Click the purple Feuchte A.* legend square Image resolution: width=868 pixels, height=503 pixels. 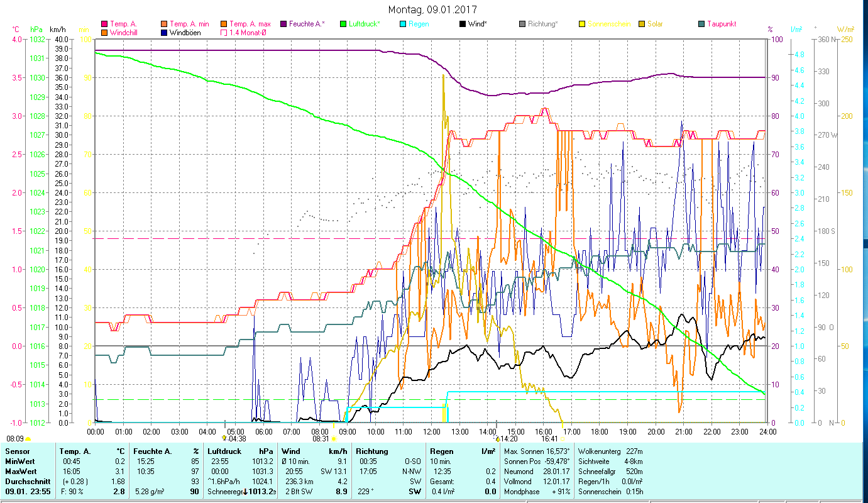(x=283, y=25)
